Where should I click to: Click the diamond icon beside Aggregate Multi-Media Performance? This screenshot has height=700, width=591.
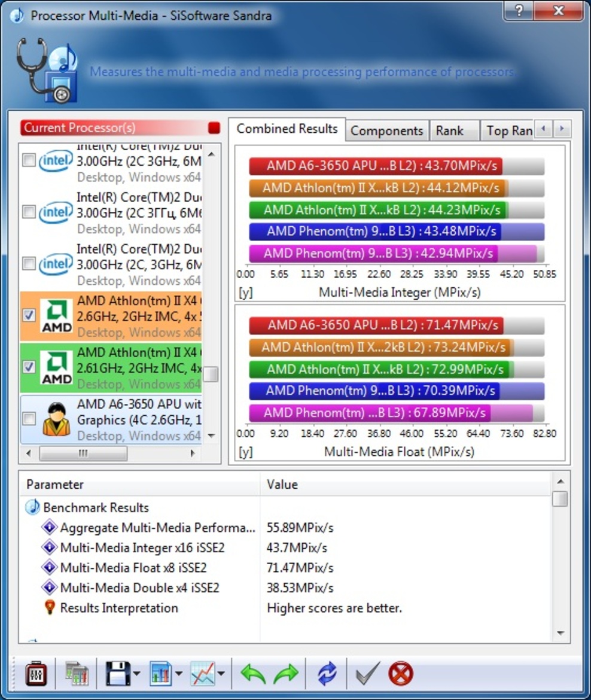click(49, 527)
